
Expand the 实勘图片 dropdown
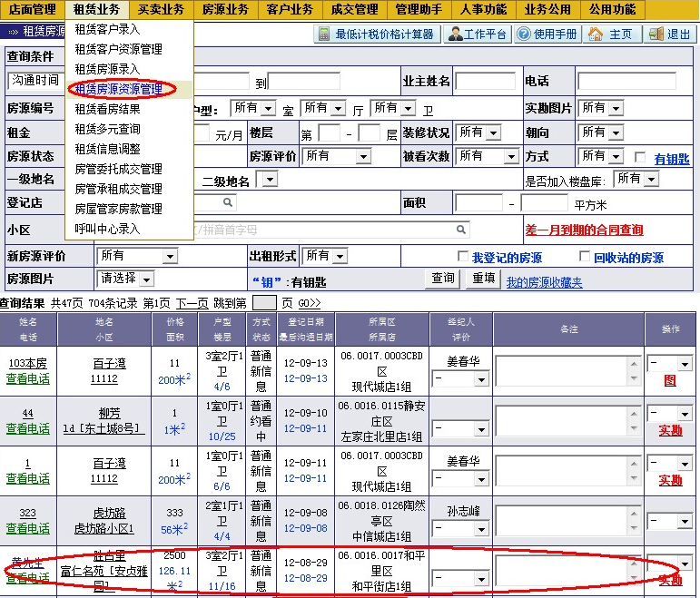[x=601, y=108]
